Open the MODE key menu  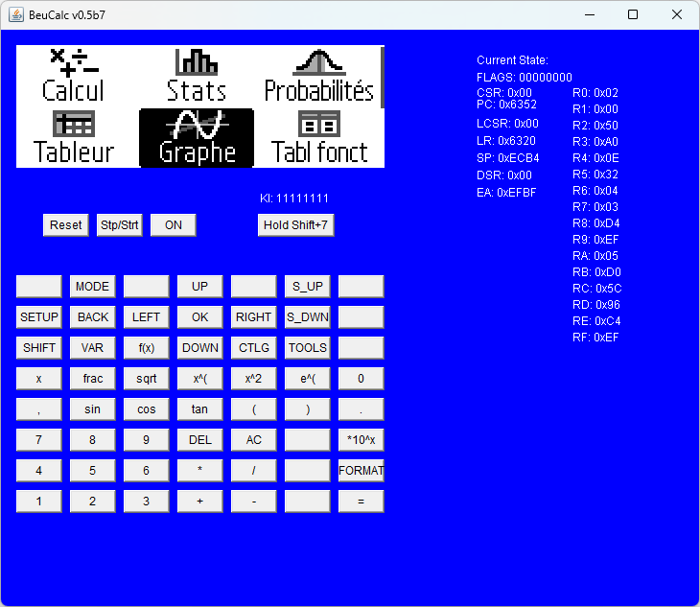pyautogui.click(x=92, y=287)
